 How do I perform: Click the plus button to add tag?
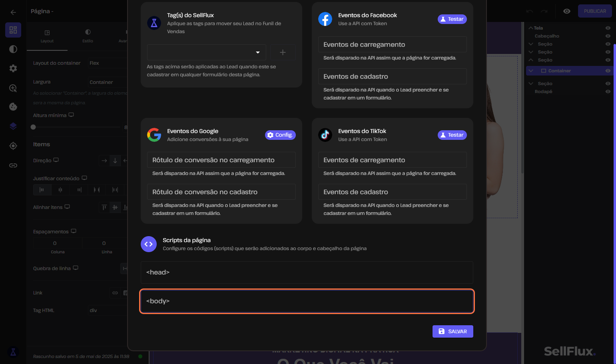(283, 52)
